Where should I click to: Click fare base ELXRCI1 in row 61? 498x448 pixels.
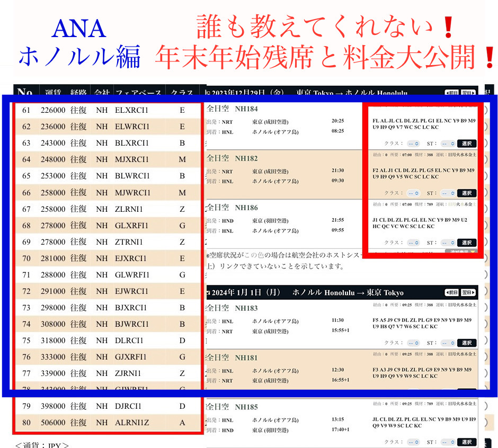point(131,110)
